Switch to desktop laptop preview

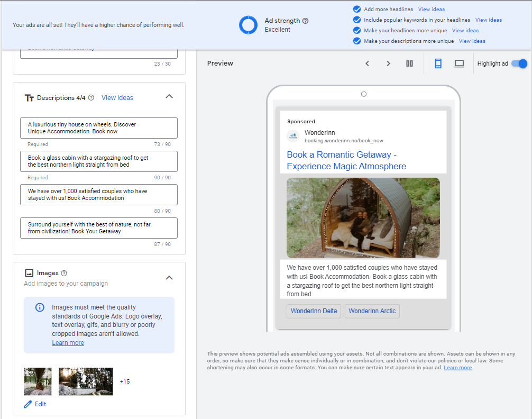click(459, 63)
